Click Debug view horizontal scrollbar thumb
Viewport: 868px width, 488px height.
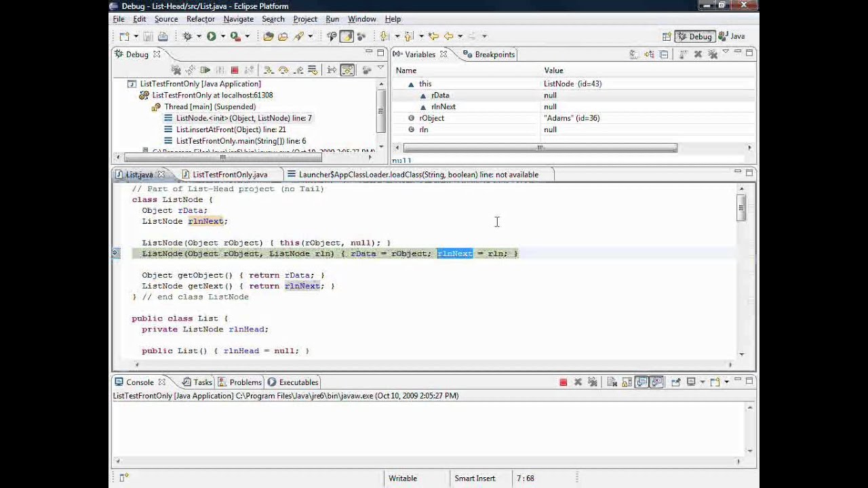(222, 157)
